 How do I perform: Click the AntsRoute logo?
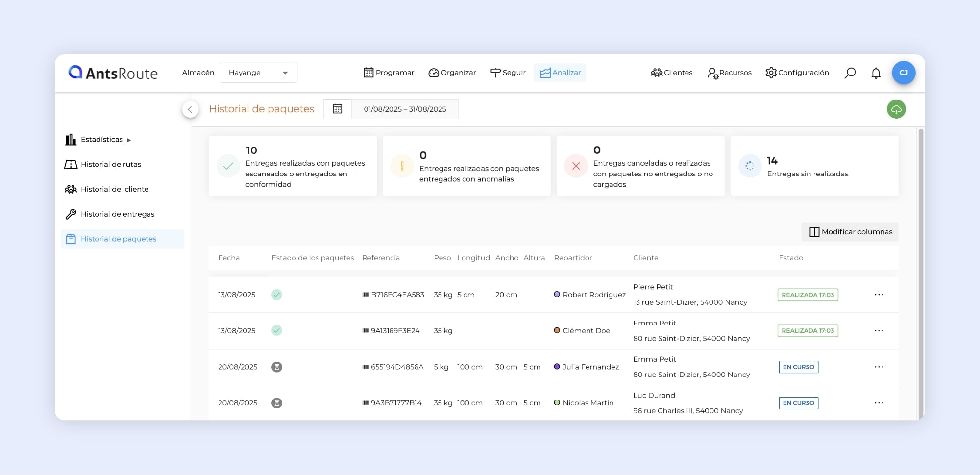pyautogui.click(x=113, y=73)
